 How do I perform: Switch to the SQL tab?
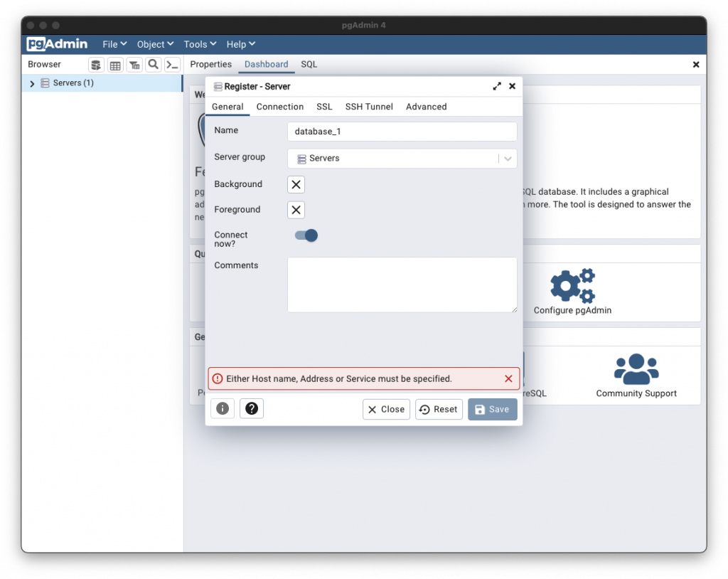(309, 65)
